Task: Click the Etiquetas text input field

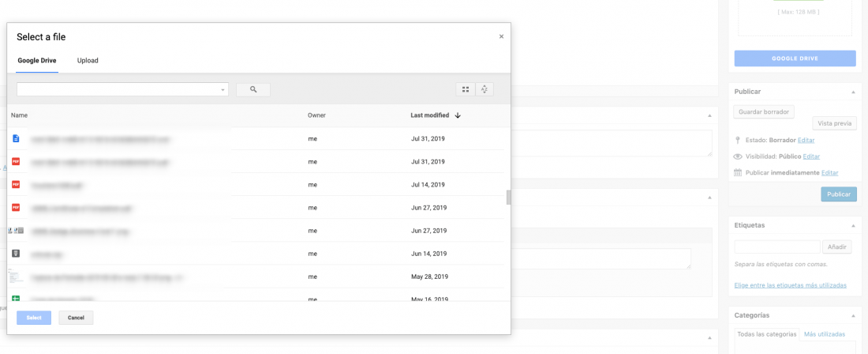Action: [x=777, y=247]
